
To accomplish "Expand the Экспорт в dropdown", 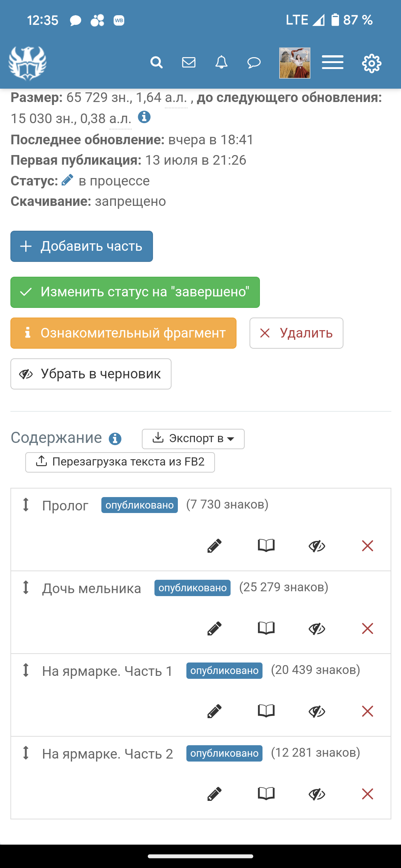I will (x=193, y=439).
